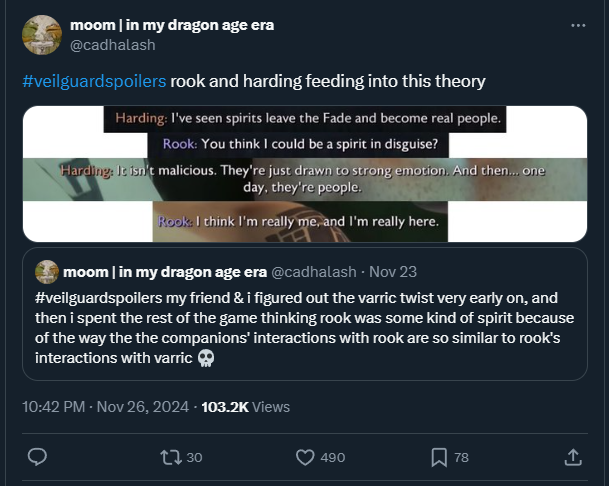Open the #veilguardspoilers hashtag link

pos(94,80)
